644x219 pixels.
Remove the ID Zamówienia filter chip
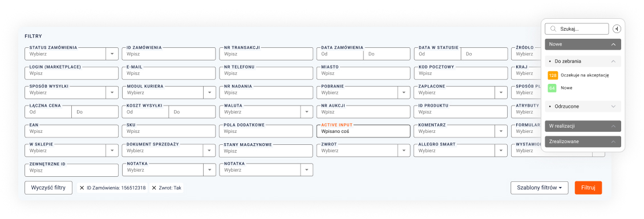coord(82,188)
